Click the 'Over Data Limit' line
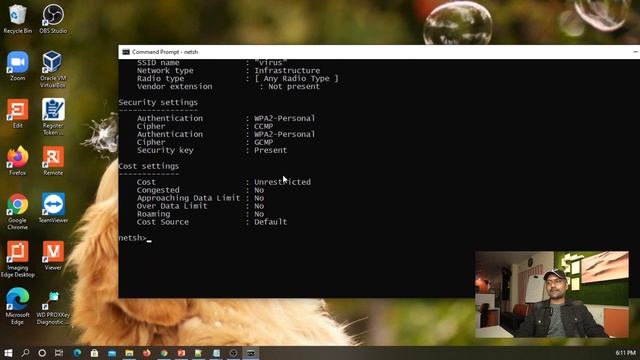This screenshot has width=640, height=360. pos(200,206)
